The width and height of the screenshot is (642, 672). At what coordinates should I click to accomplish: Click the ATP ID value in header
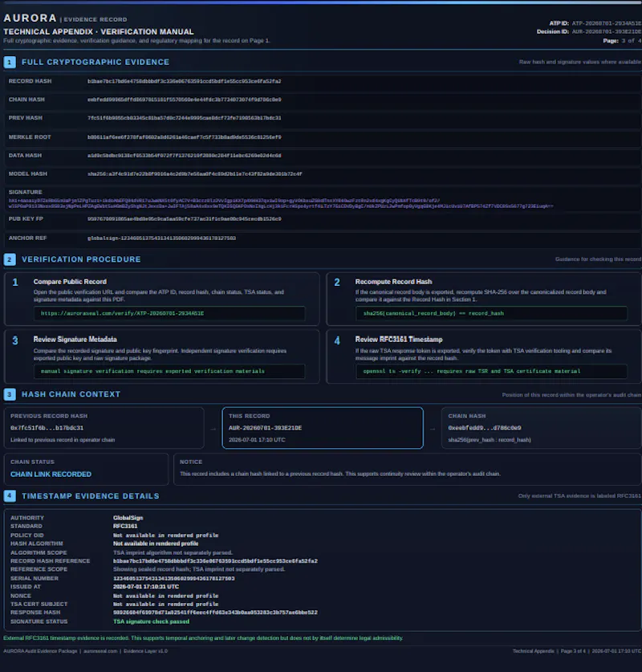pyautogui.click(x=607, y=23)
